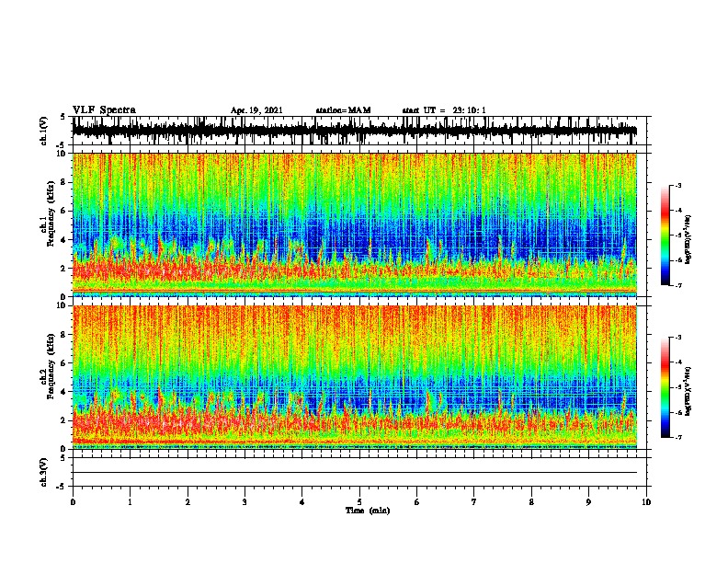Click the ch.2 spectrogram color scale bar
Image resolution: width=728 pixels, height=563 pixels.
click(x=665, y=387)
